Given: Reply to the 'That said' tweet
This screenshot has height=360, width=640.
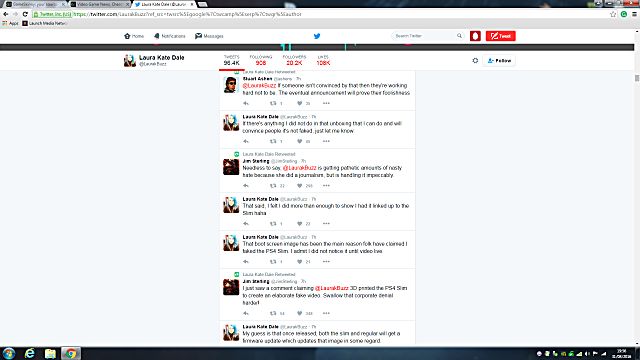Looking at the screenshot, I should point(246,224).
